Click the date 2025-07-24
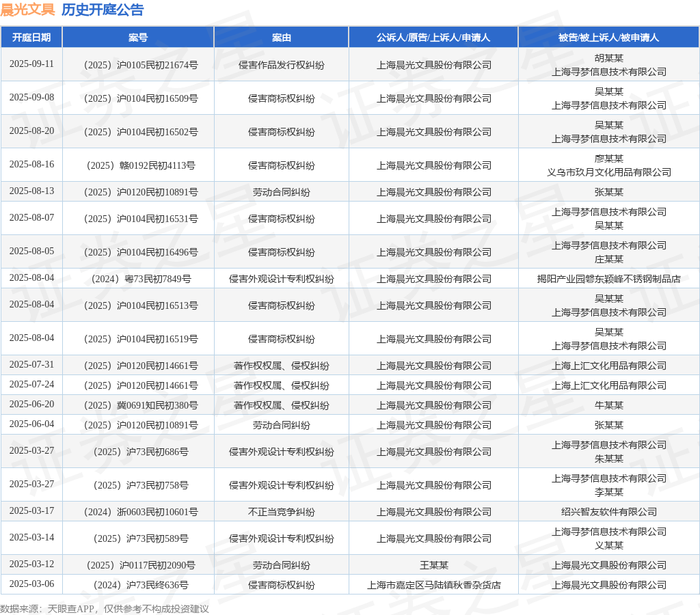This screenshot has width=700, height=615. [31, 384]
